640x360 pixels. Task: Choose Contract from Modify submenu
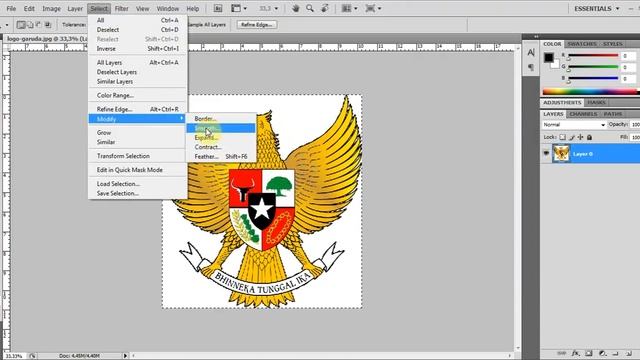pyautogui.click(x=221, y=147)
